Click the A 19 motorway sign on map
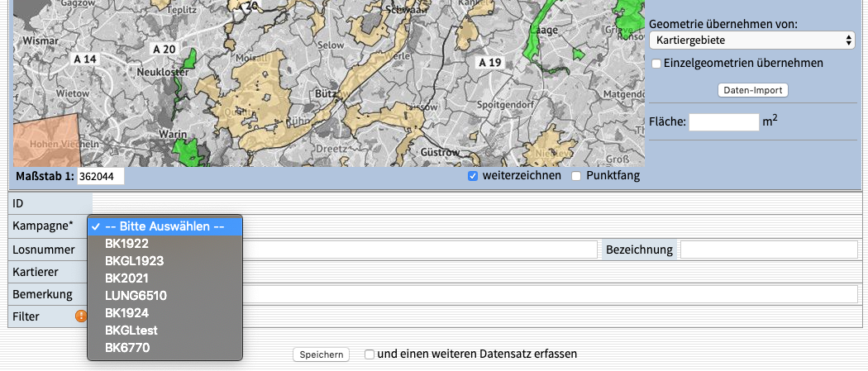This screenshot has width=868, height=371. [489, 63]
